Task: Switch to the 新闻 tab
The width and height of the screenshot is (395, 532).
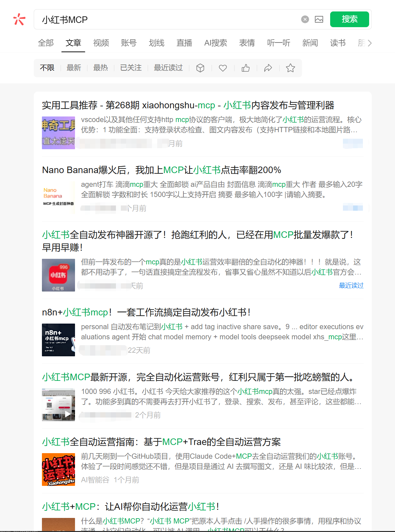Action: coord(310,43)
